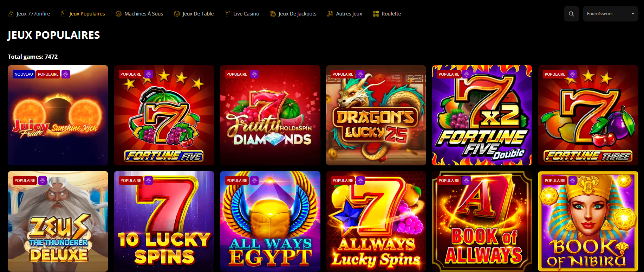This screenshot has height=272, width=644.
Task: Click the Jeux De Table chip icon
Action: click(x=177, y=14)
